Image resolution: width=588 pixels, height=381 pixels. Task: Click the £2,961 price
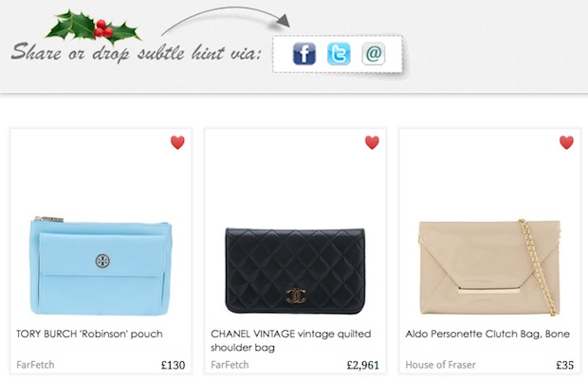[363, 365]
